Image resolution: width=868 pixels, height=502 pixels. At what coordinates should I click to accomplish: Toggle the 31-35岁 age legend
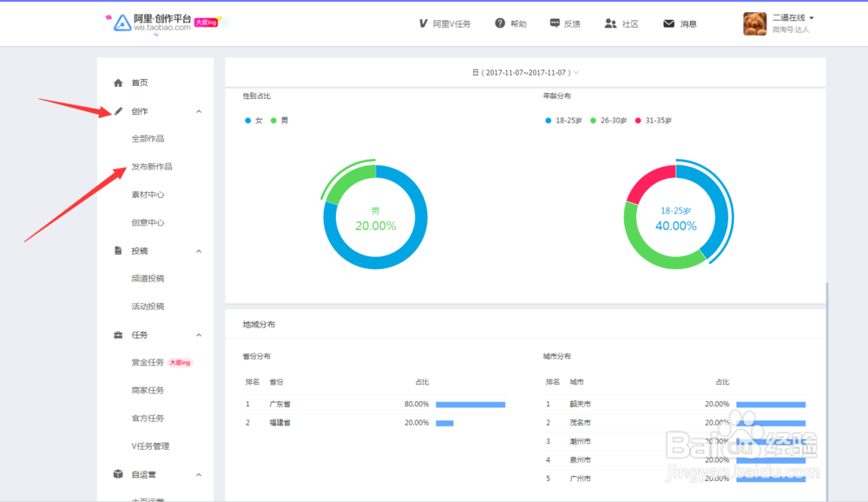(x=654, y=120)
